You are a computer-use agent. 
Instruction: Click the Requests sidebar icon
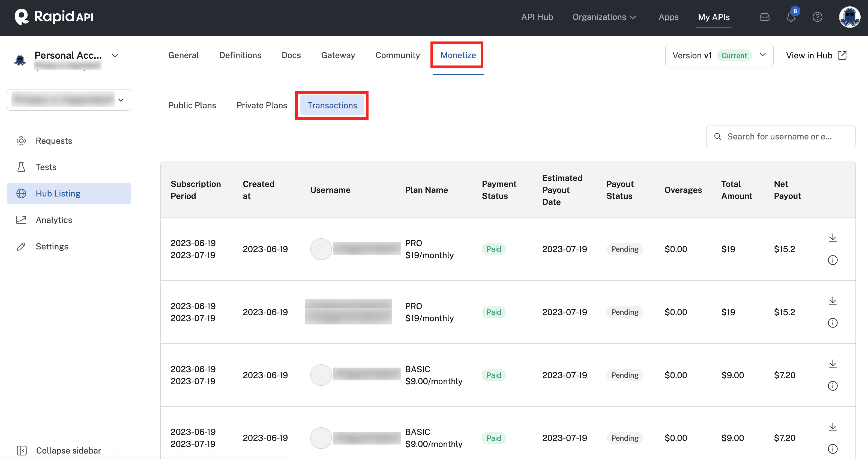21,140
